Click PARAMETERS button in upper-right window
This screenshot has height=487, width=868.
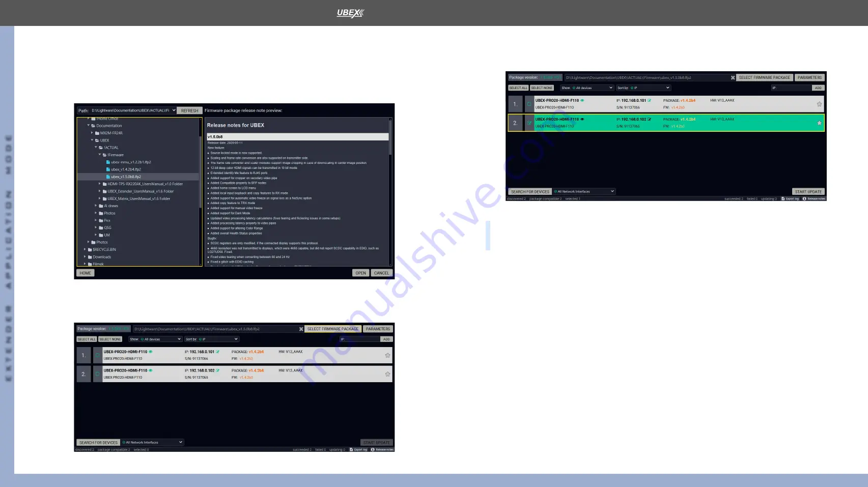tap(810, 78)
